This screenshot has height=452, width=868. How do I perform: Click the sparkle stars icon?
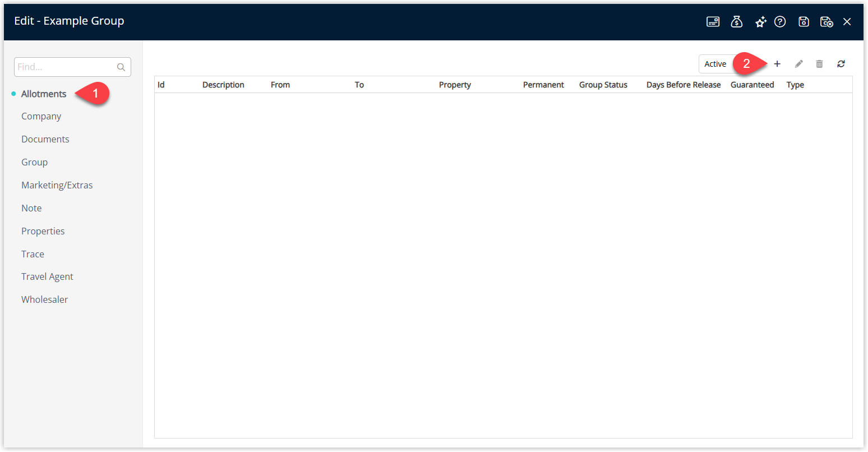pos(760,21)
